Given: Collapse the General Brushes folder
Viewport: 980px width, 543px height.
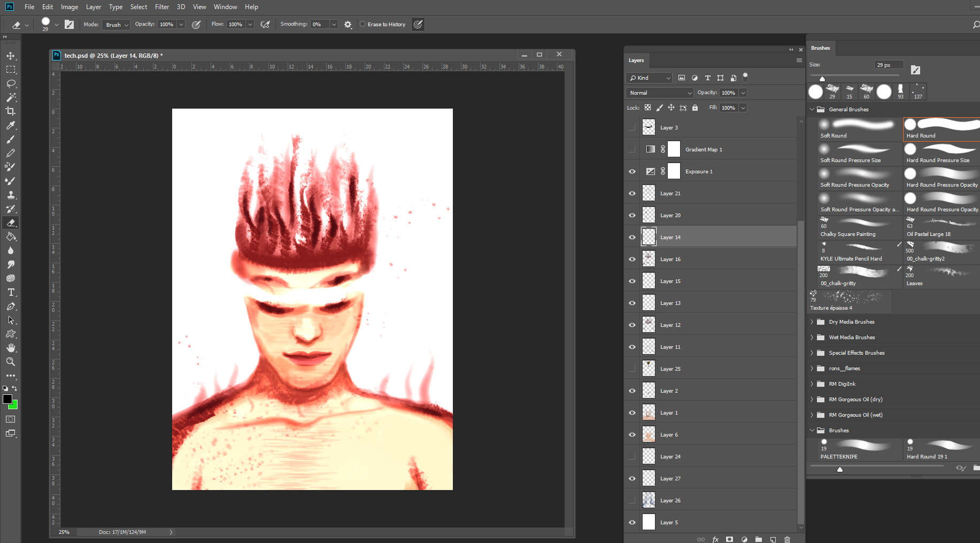Looking at the screenshot, I should 813,109.
